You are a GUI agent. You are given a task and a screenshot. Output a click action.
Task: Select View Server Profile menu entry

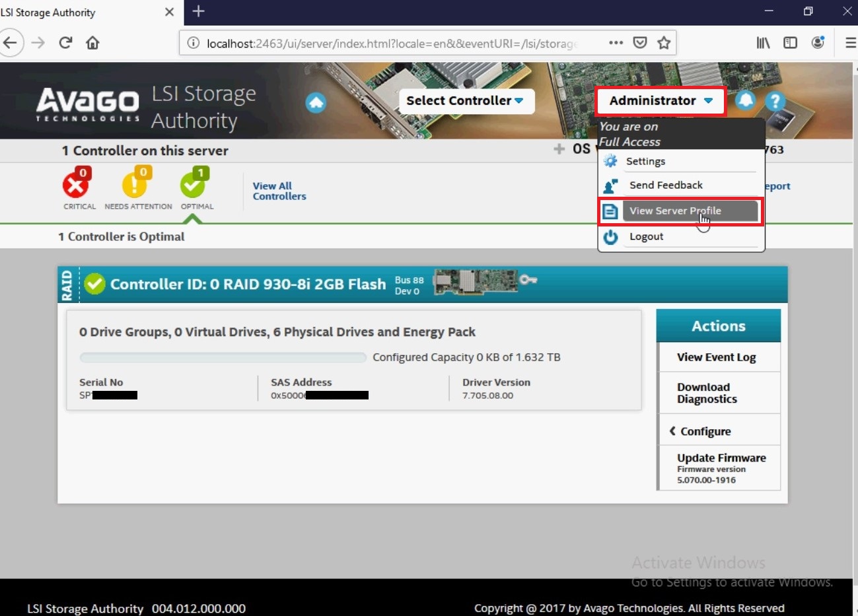click(x=675, y=211)
